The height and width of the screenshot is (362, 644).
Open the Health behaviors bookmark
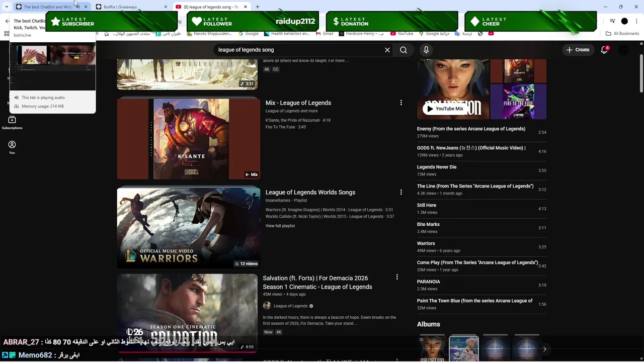287,34
